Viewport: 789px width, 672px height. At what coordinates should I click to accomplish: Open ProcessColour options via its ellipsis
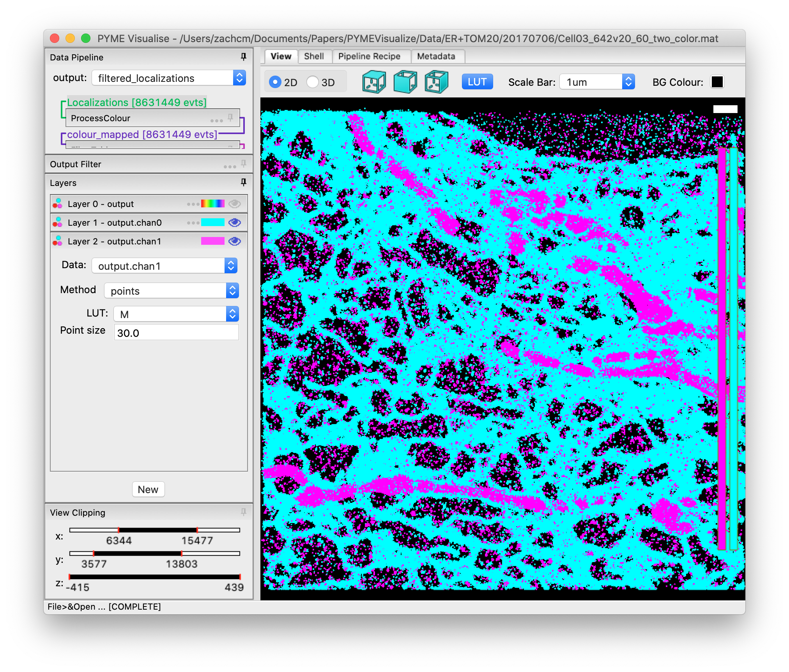pos(216,120)
